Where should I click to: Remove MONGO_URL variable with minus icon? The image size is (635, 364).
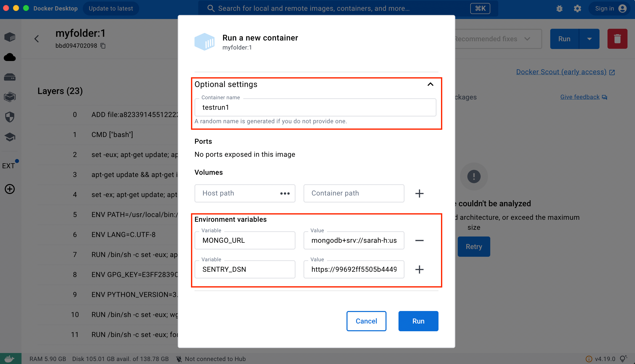pos(419,240)
